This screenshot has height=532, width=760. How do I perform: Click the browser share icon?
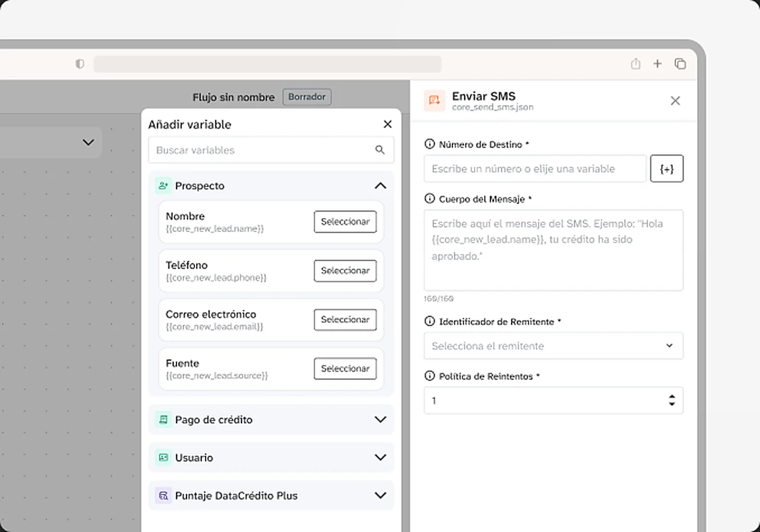[x=636, y=64]
